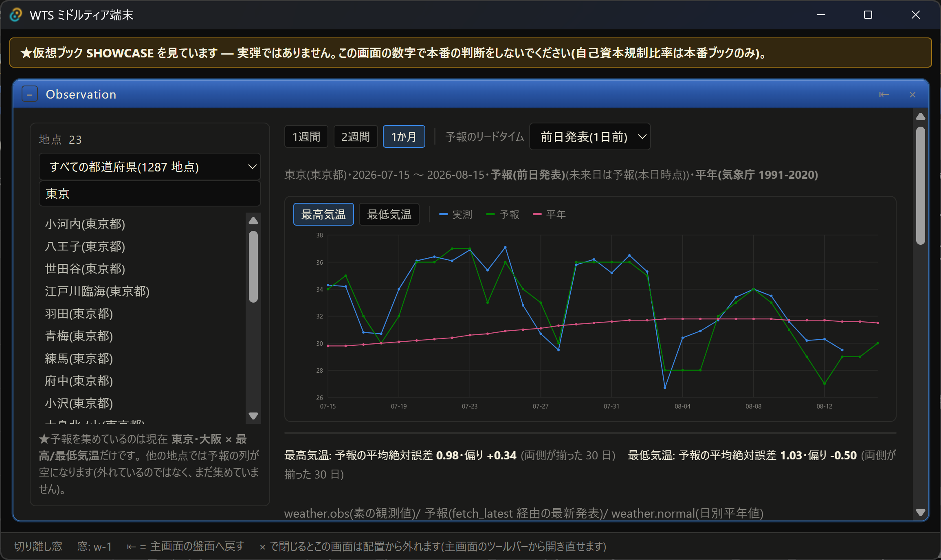Viewport: 941px width, 560px height.
Task: Show 最高気温 chart
Action: [x=323, y=214]
